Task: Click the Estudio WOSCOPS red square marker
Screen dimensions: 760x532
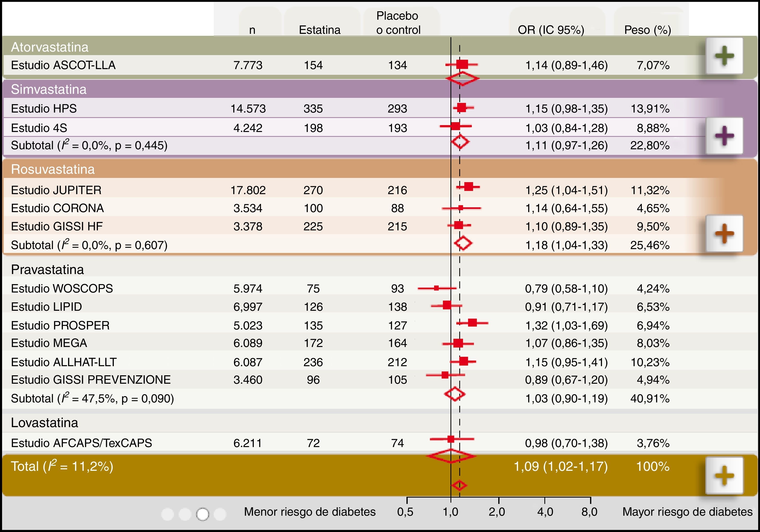Action: point(436,288)
